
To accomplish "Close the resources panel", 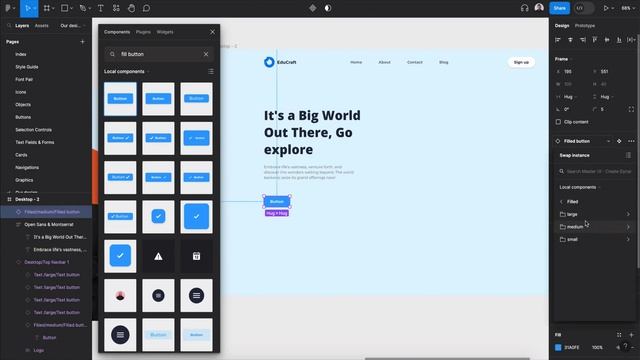I will coord(212,32).
